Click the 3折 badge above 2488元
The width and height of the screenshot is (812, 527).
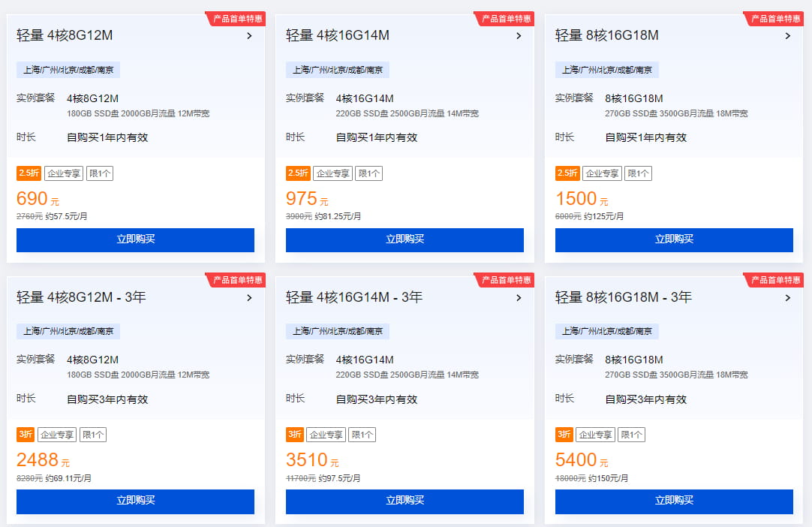coord(26,434)
